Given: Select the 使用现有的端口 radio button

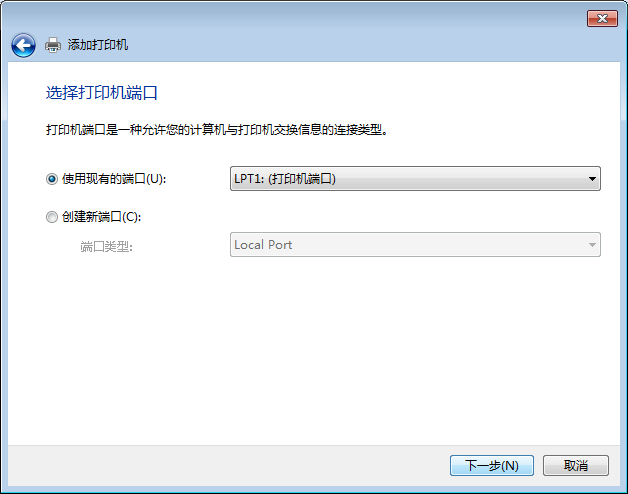Looking at the screenshot, I should click(x=52, y=179).
